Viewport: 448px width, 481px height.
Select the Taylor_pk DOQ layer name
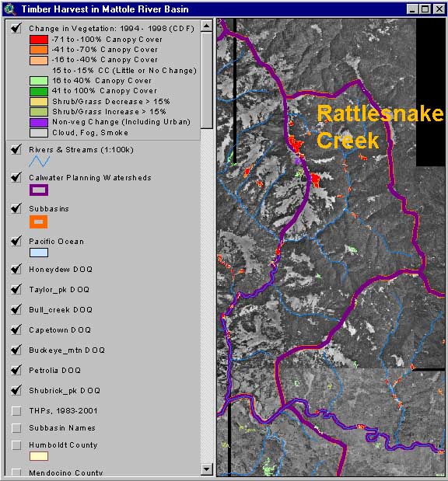(x=59, y=290)
